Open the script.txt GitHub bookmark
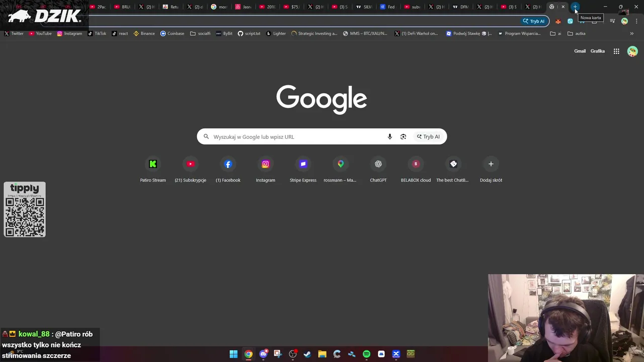This screenshot has height=362, width=644. point(249,34)
